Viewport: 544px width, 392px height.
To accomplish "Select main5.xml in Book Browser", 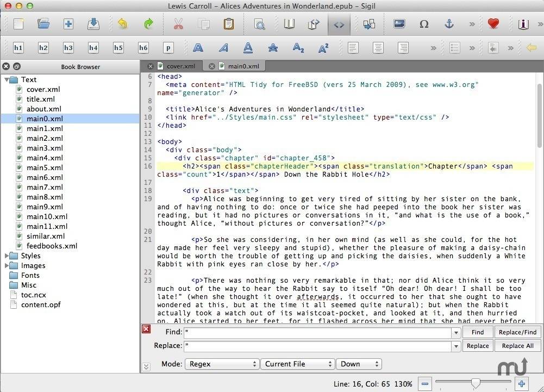I will [x=45, y=167].
